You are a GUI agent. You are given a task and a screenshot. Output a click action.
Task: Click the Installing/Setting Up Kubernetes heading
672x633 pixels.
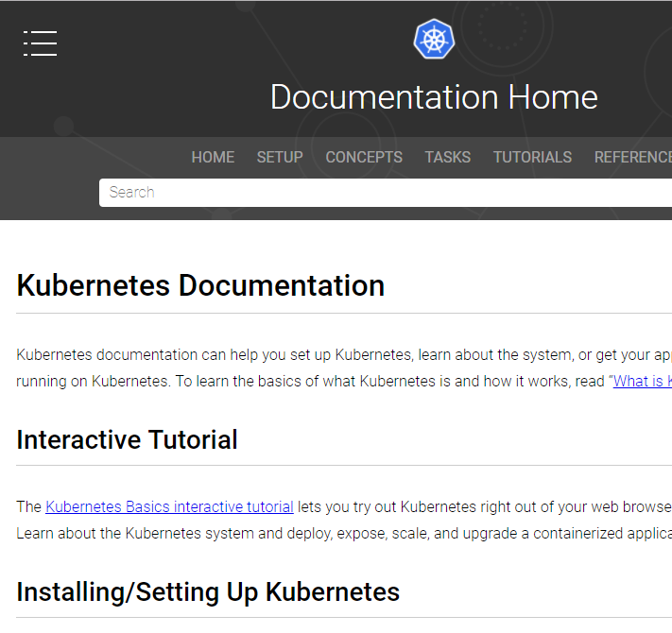click(x=208, y=592)
